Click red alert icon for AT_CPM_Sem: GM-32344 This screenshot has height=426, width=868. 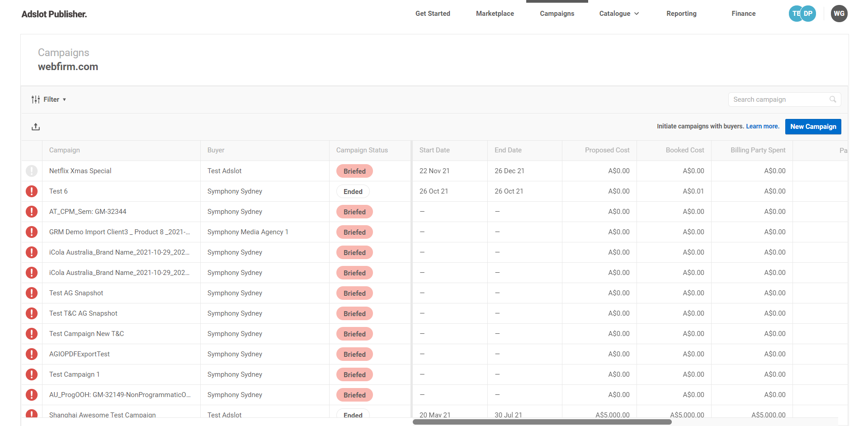[32, 212]
